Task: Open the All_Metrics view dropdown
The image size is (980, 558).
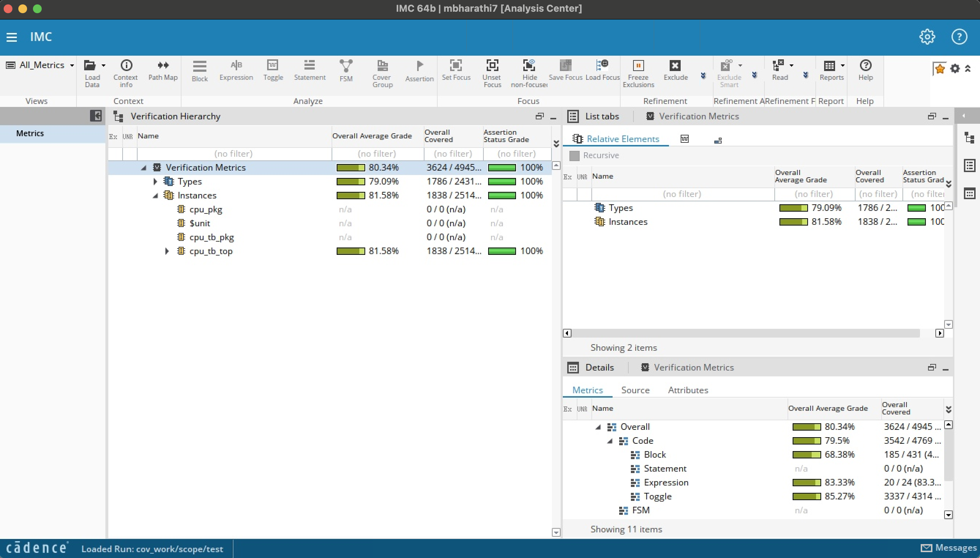Action: click(x=40, y=65)
